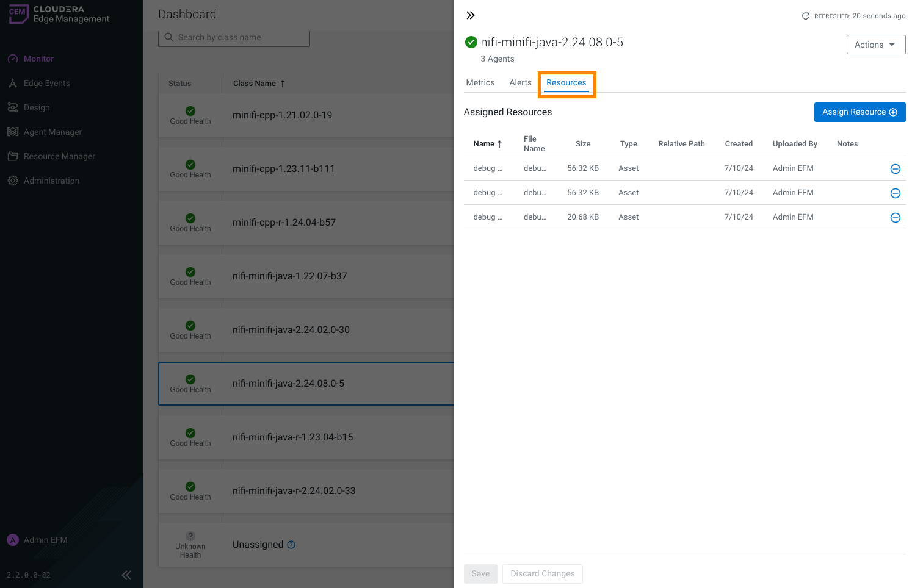Focus the Search by class name field

pos(238,38)
